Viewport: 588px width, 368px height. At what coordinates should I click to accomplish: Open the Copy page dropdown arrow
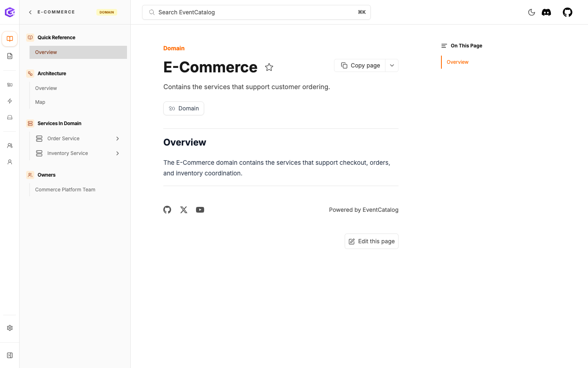[x=392, y=65]
